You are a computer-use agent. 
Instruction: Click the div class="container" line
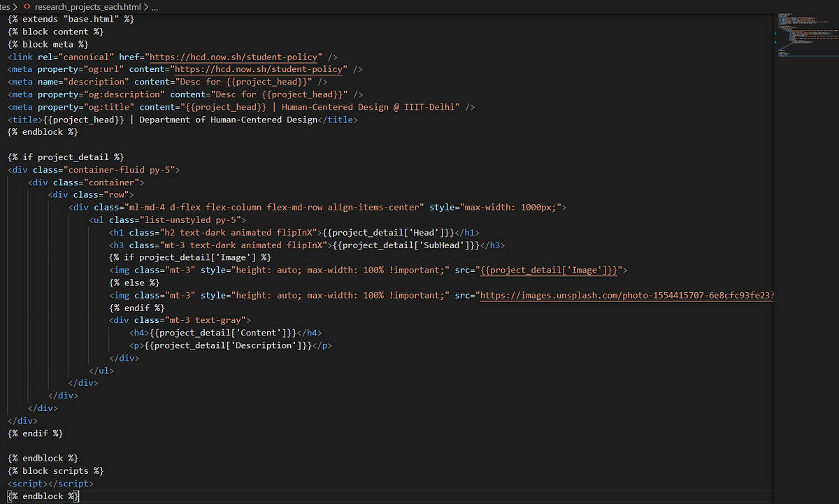pyautogui.click(x=86, y=182)
